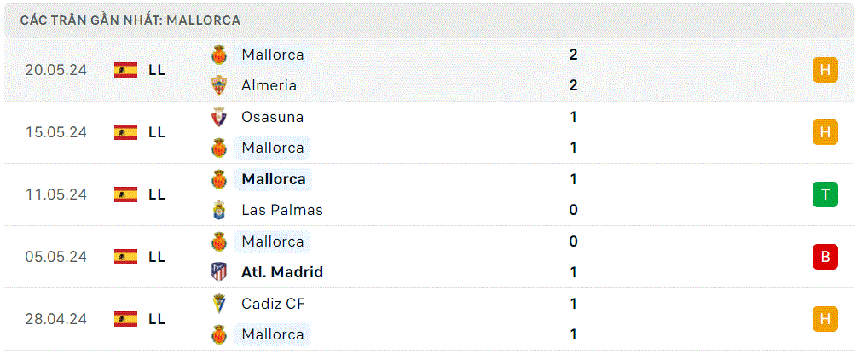
Task: Click the Các trận gần nhất: Mallorca header
Action: pos(130,20)
